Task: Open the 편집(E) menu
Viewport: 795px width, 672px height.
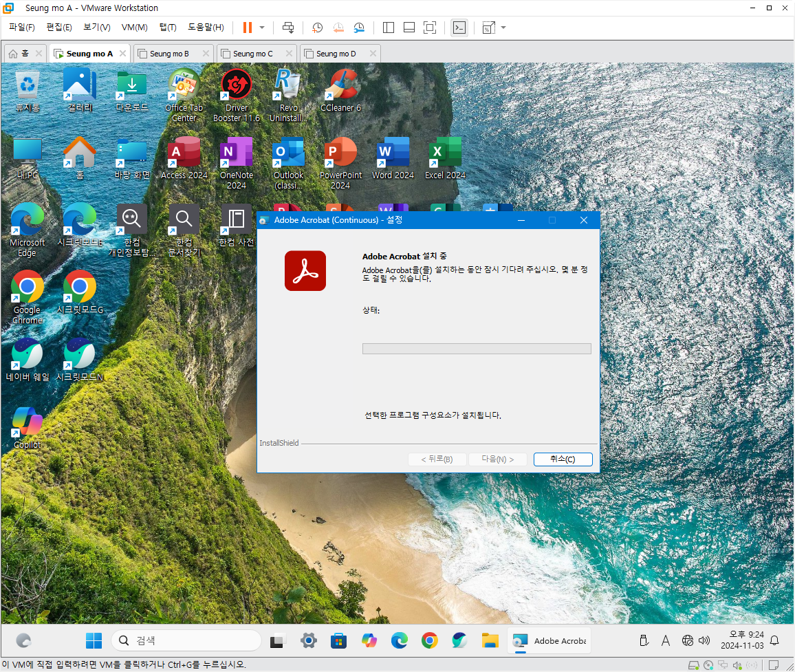Action: [59, 28]
